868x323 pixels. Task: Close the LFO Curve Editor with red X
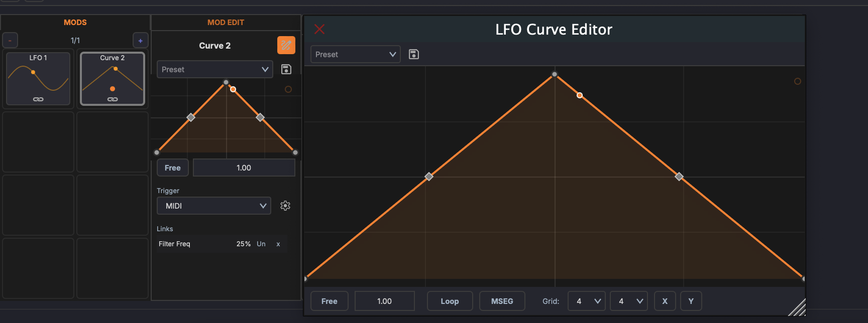319,29
